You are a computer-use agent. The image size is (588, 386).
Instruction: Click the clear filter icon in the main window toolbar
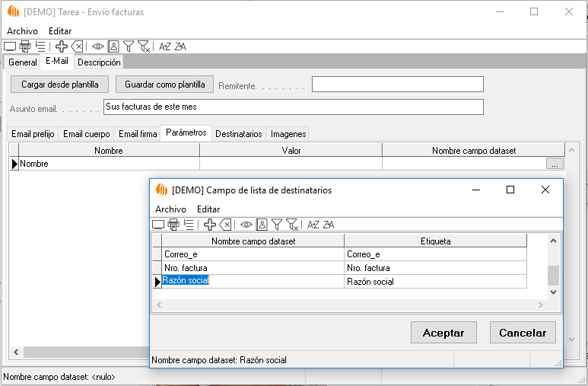pos(145,46)
